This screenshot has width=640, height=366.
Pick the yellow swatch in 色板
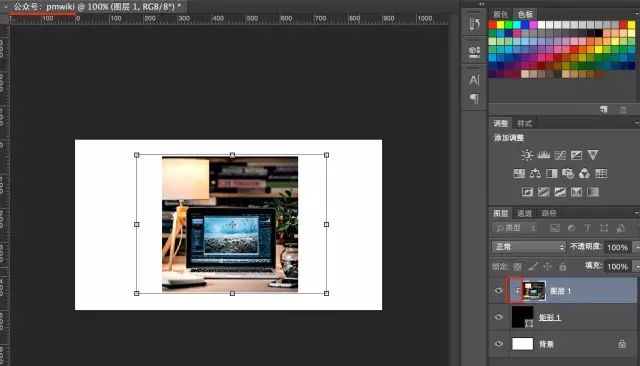pyautogui.click(x=500, y=25)
